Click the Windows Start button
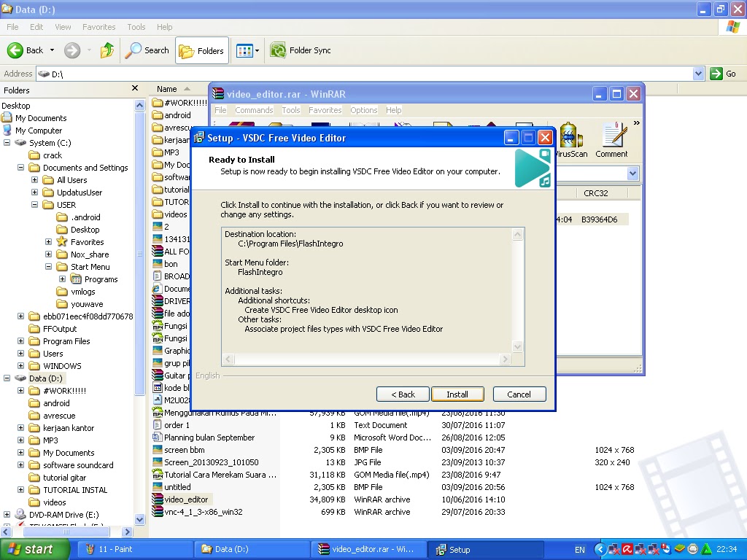Image resolution: width=747 pixels, height=560 pixels. point(35,550)
